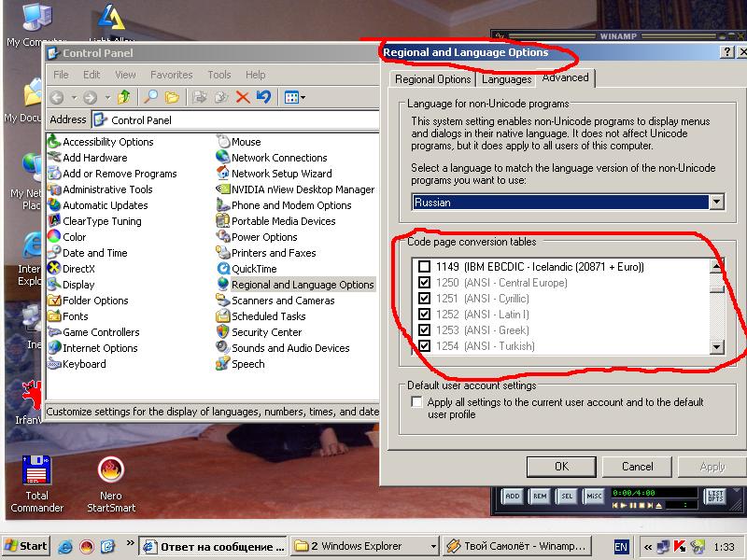Viewport: 747px width, 560px height.
Task: Switch to the Languages tab
Action: click(506, 79)
